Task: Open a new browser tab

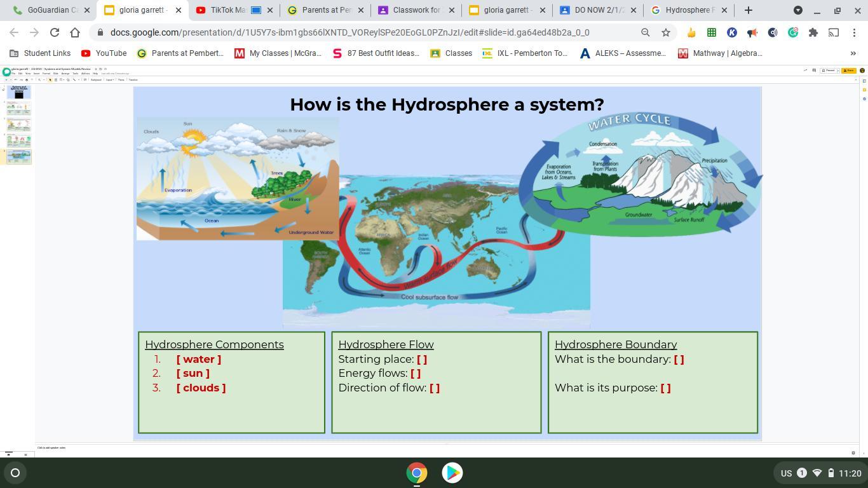Action: (x=748, y=10)
